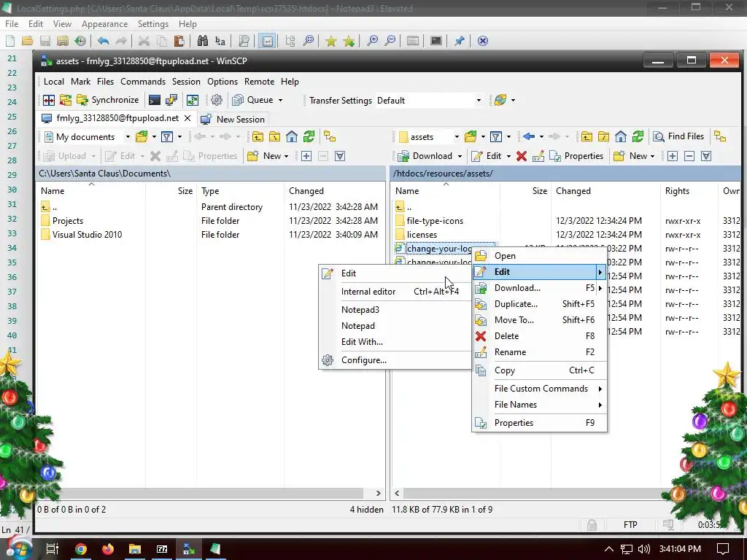747x560 pixels.
Task: Click the Properties button in remote toolbar
Action: point(576,156)
